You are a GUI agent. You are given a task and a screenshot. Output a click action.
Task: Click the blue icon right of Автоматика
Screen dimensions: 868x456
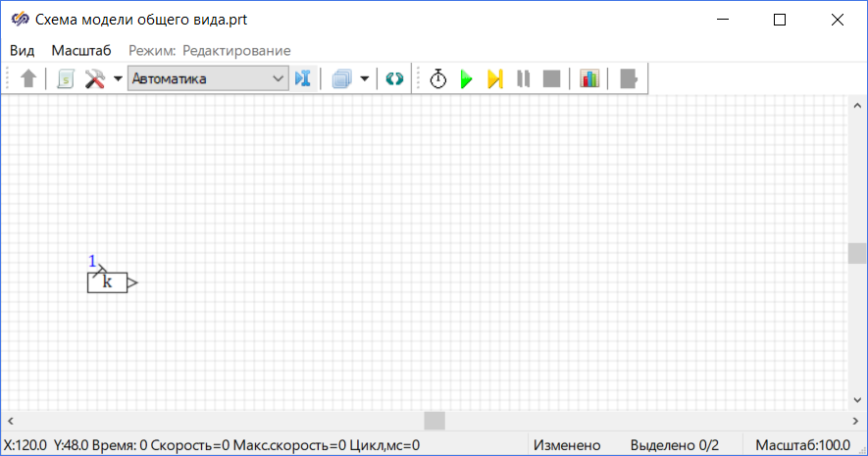pyautogui.click(x=302, y=79)
